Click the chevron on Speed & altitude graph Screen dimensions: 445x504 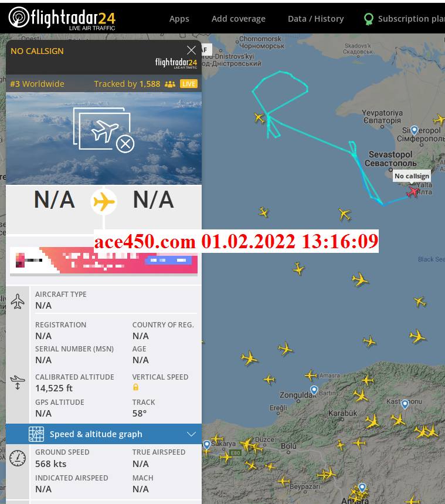(191, 434)
